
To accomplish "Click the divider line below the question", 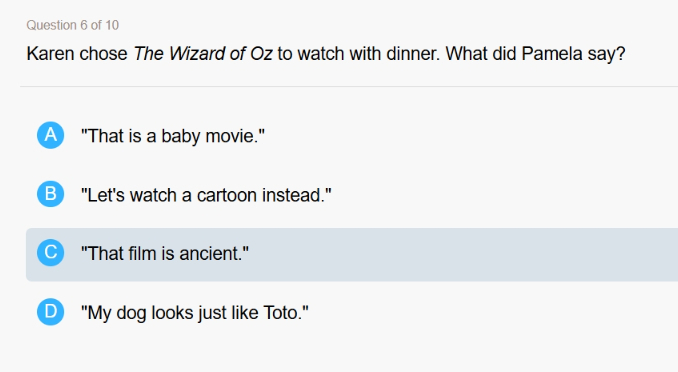I will tap(349, 87).
